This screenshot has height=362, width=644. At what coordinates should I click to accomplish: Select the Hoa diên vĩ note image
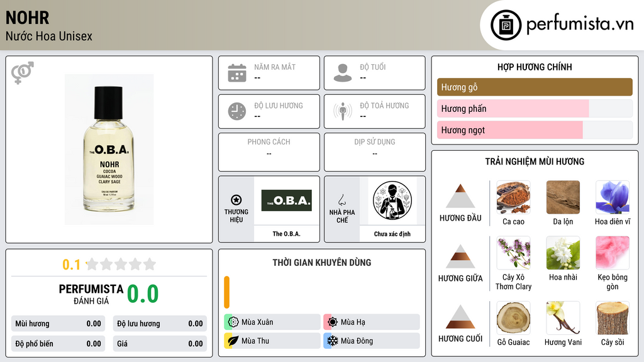click(613, 197)
